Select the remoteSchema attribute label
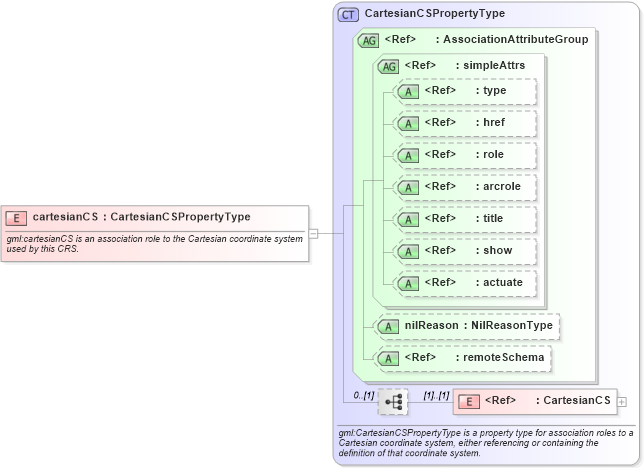 pos(474,357)
